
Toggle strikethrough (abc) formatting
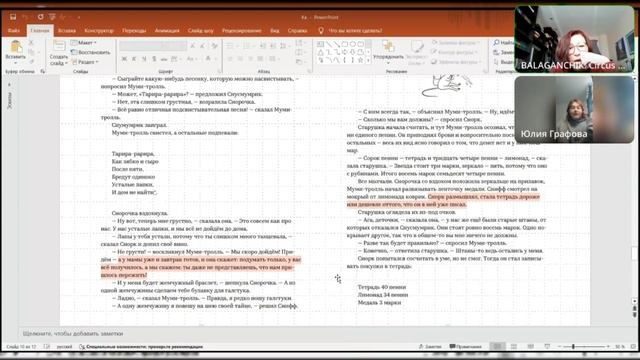(x=164, y=59)
